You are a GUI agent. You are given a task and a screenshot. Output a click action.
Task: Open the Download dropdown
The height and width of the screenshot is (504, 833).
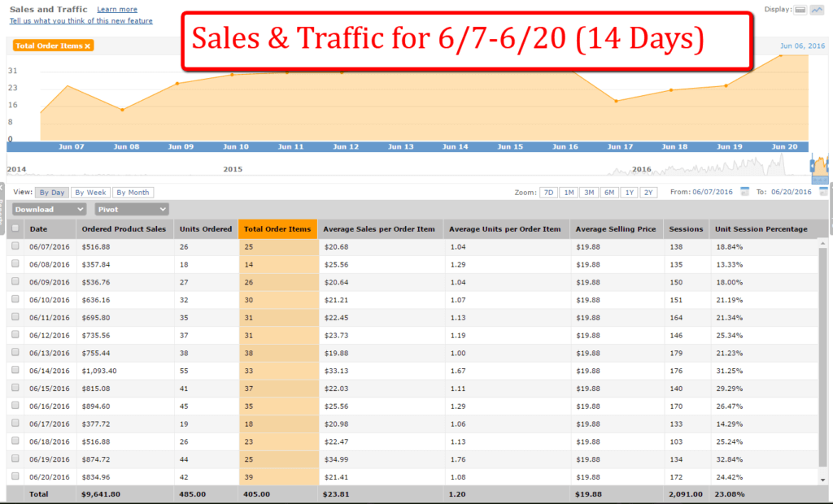point(49,209)
